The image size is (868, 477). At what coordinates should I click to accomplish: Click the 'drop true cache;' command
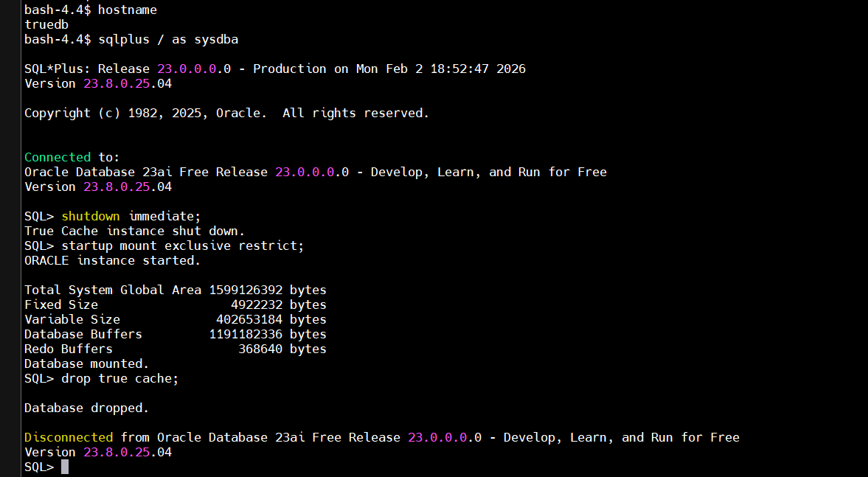pyautogui.click(x=119, y=378)
